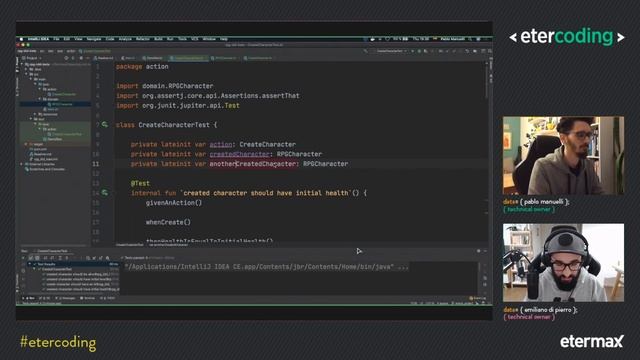The image size is (640, 360).
Task: Open test history clock icon in Run toolbar
Action: click(88, 258)
